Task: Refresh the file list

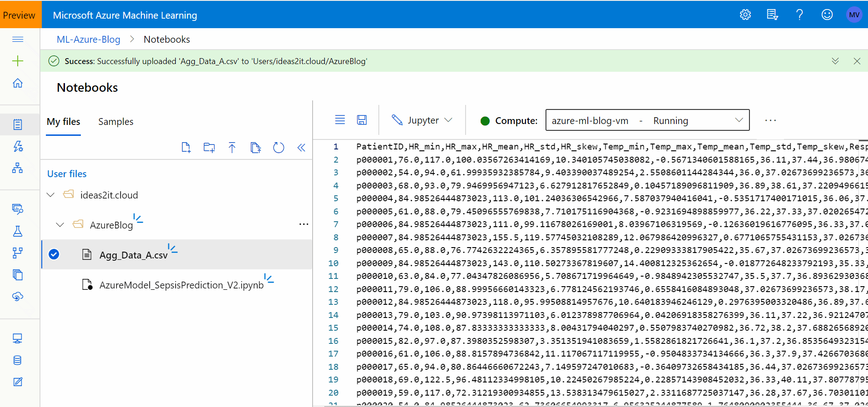Action: click(x=278, y=148)
